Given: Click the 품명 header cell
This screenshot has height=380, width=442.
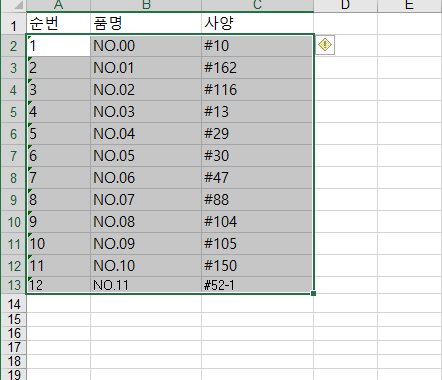Looking at the screenshot, I should [x=146, y=23].
